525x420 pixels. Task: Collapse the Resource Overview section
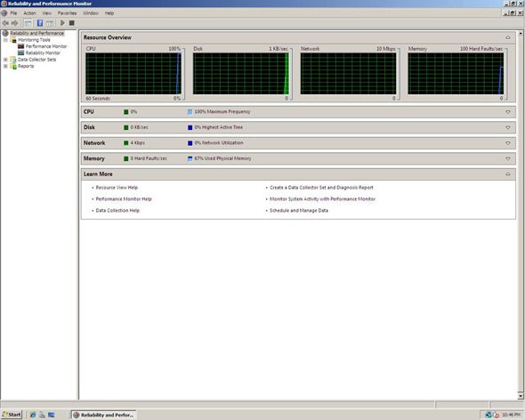click(x=508, y=37)
